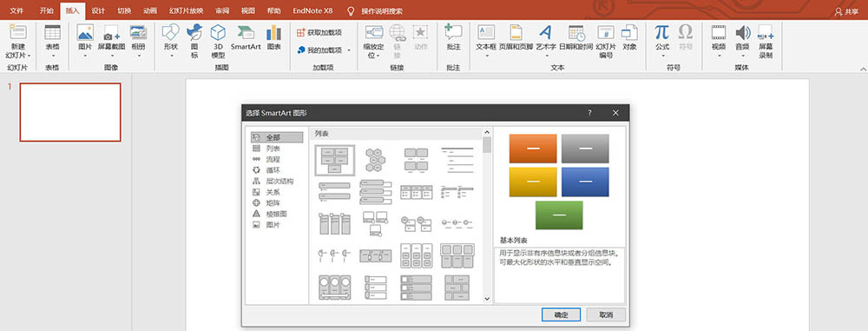Open the 我的加载项 dropdown arrow
Image resolution: width=868 pixels, height=331 pixels.
349,50
